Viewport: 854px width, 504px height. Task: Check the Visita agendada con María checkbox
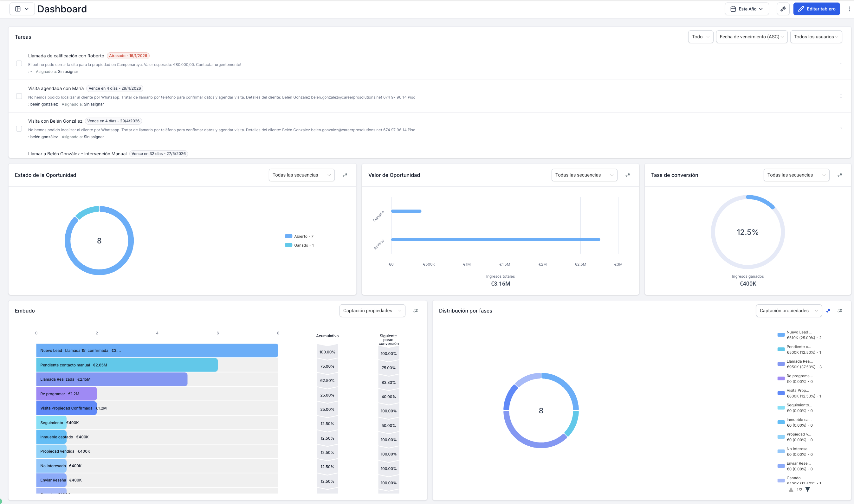pos(19,96)
